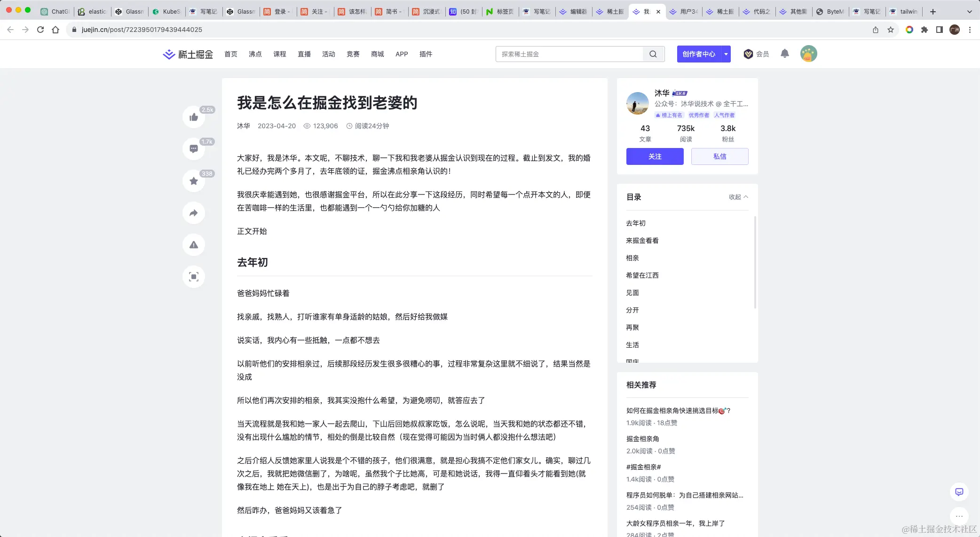Jump to 希望在江西 in table of contents
Screen dimensions: 980x537
point(642,275)
